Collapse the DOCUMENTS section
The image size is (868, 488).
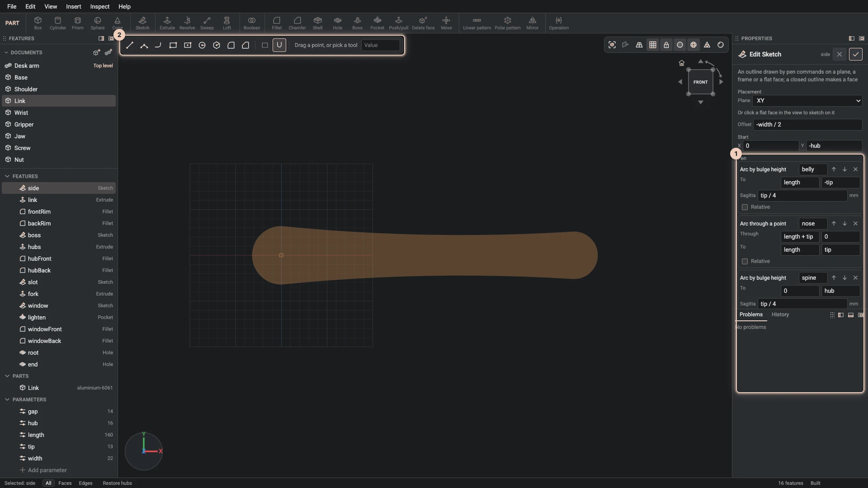tap(6, 52)
